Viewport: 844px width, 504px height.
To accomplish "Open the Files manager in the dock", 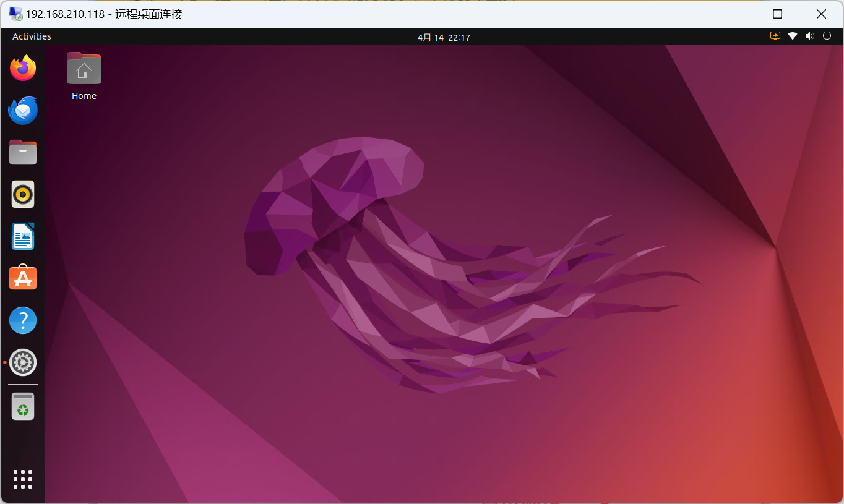I will pos(23,152).
